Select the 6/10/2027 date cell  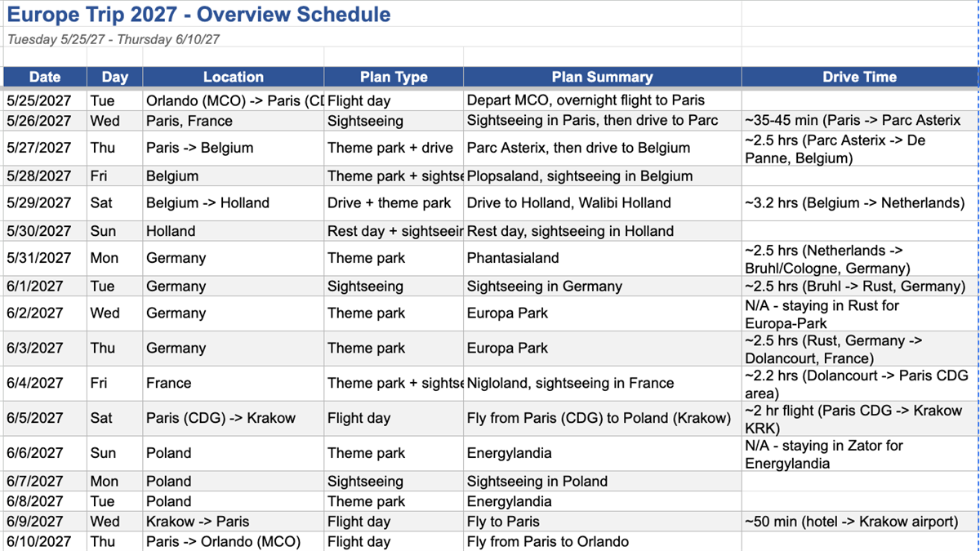45,541
